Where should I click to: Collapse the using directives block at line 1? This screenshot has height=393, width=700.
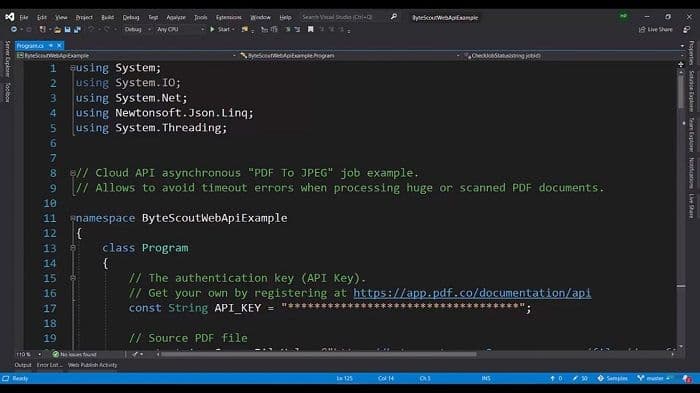(73, 68)
